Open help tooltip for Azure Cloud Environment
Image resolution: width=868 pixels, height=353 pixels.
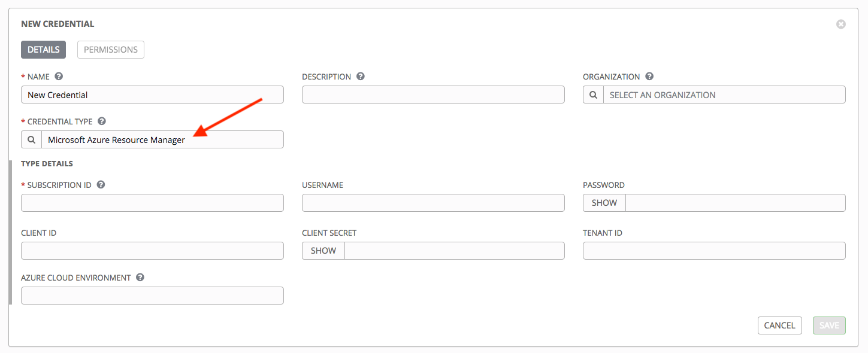[140, 278]
